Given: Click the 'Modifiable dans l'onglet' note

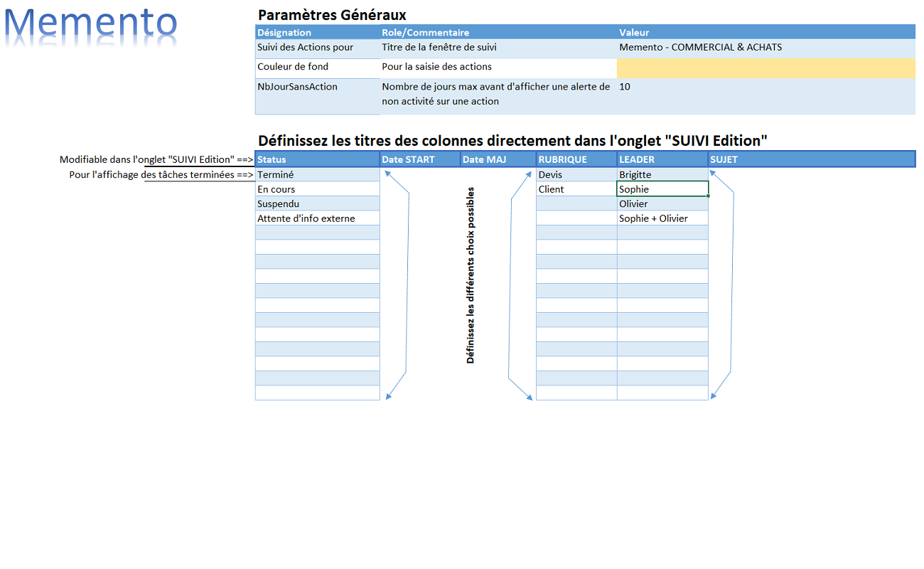Looking at the screenshot, I should click(156, 159).
